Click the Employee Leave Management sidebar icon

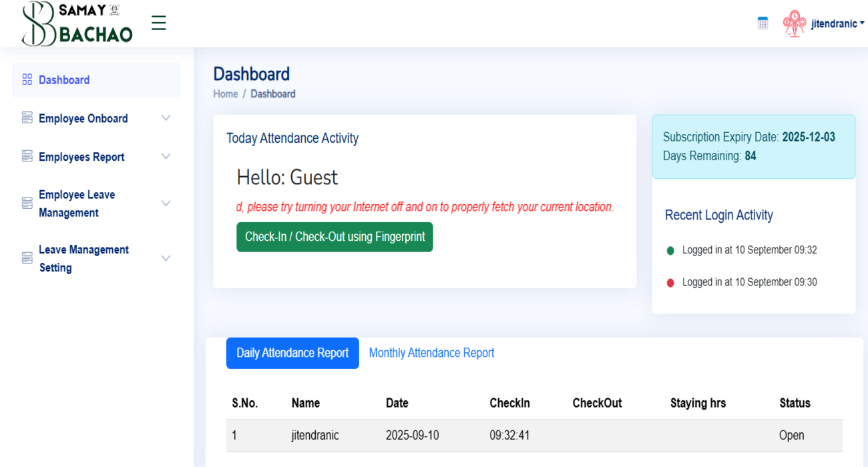(x=27, y=202)
